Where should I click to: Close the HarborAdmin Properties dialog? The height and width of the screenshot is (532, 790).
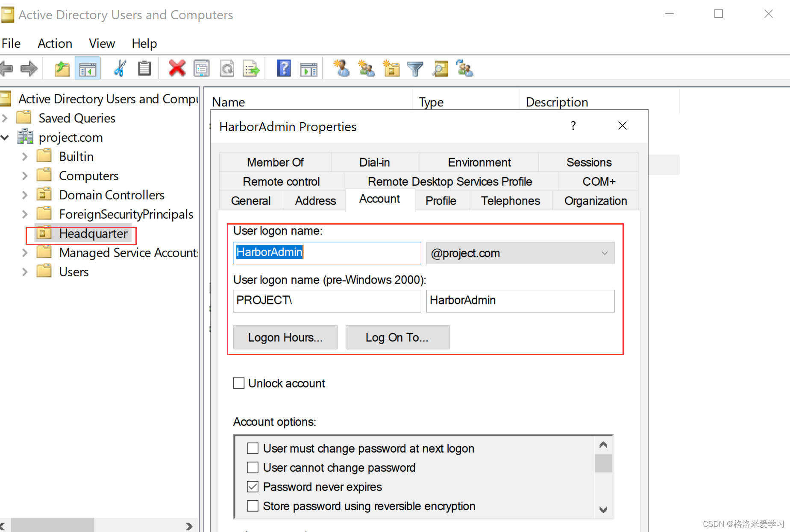[x=623, y=126]
